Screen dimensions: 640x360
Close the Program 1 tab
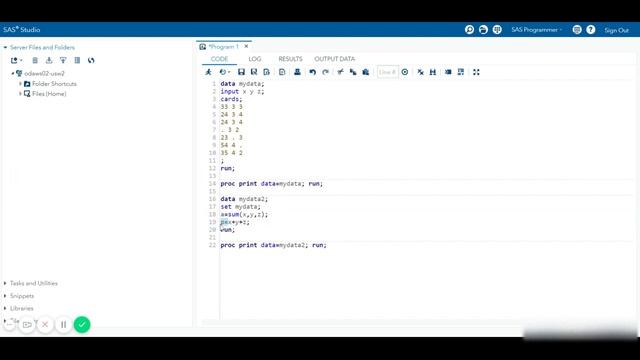click(x=246, y=47)
